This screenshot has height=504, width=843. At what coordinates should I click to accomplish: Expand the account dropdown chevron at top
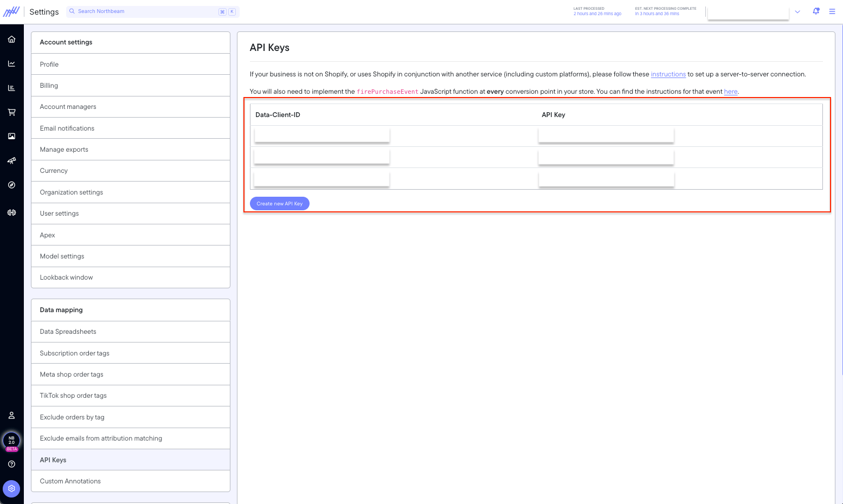coord(797,12)
